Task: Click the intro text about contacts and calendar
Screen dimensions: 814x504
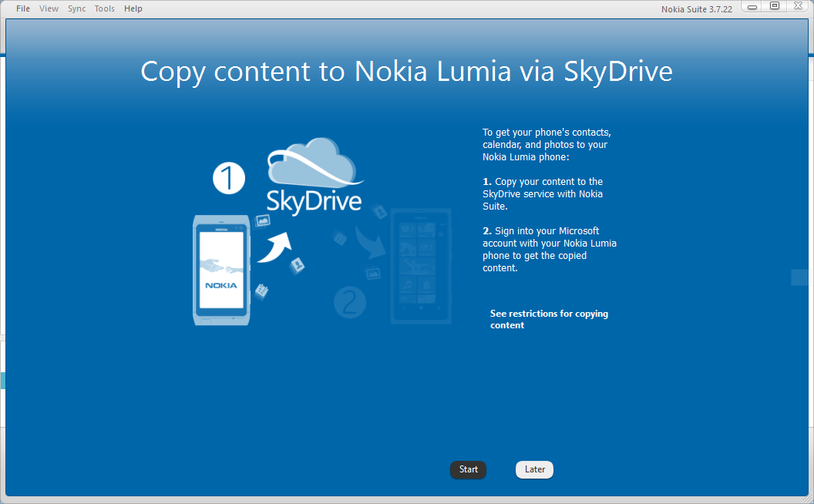Action: [547, 144]
